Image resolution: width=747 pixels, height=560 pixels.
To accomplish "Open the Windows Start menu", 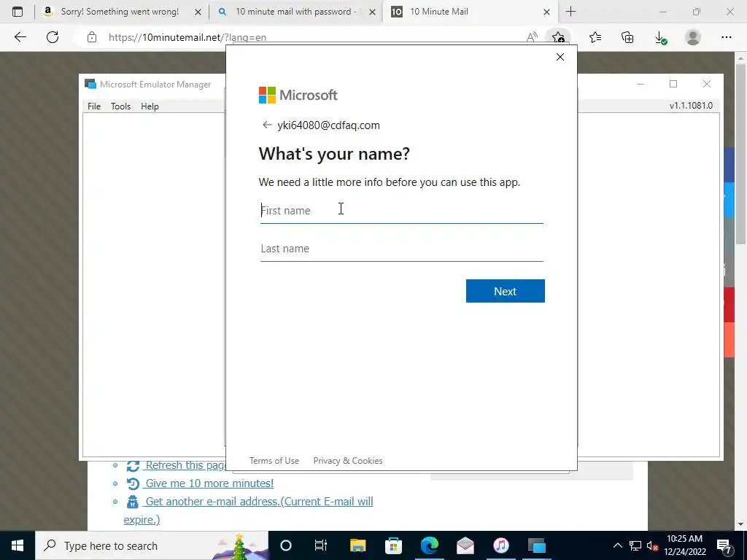I will 18,545.
